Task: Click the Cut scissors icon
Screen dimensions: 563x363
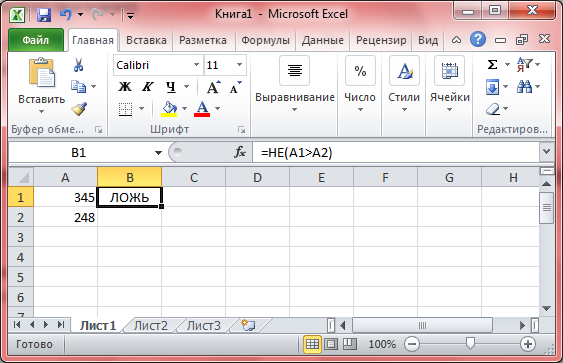Action: [78, 65]
